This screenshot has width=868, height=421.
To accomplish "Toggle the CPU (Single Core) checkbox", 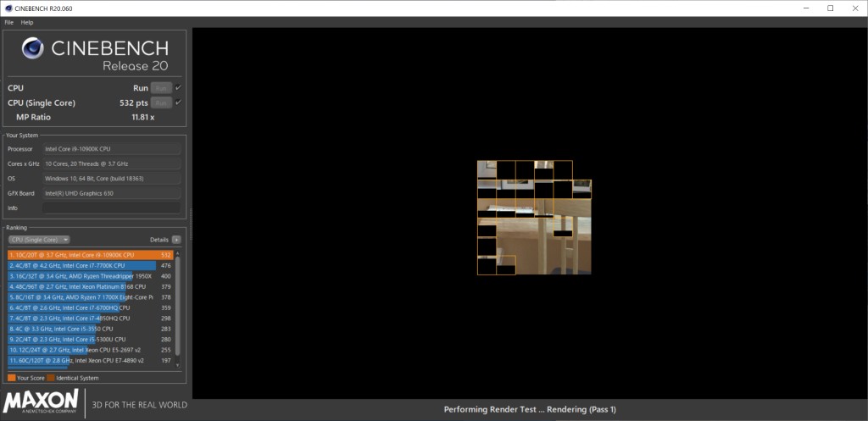I will click(x=178, y=102).
